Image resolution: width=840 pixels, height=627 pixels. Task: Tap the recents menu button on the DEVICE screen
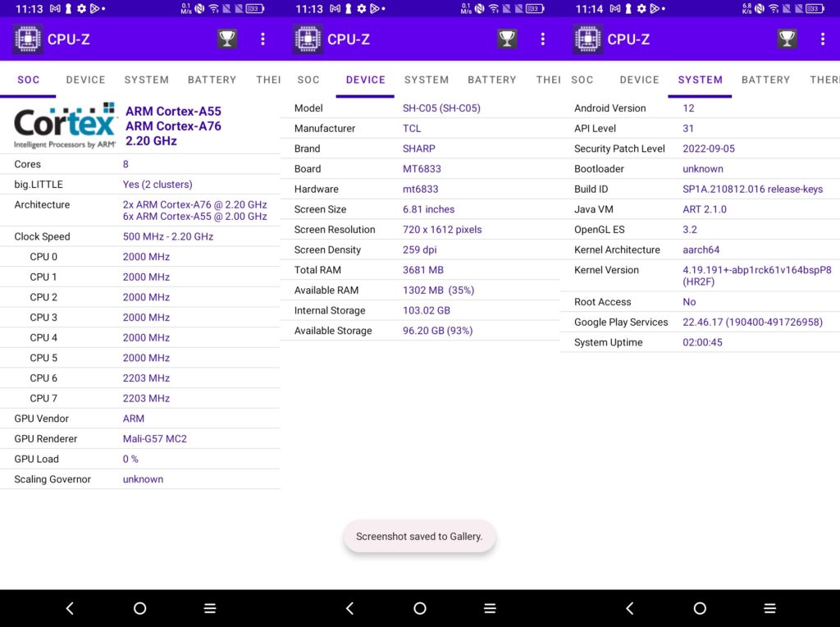click(x=491, y=608)
